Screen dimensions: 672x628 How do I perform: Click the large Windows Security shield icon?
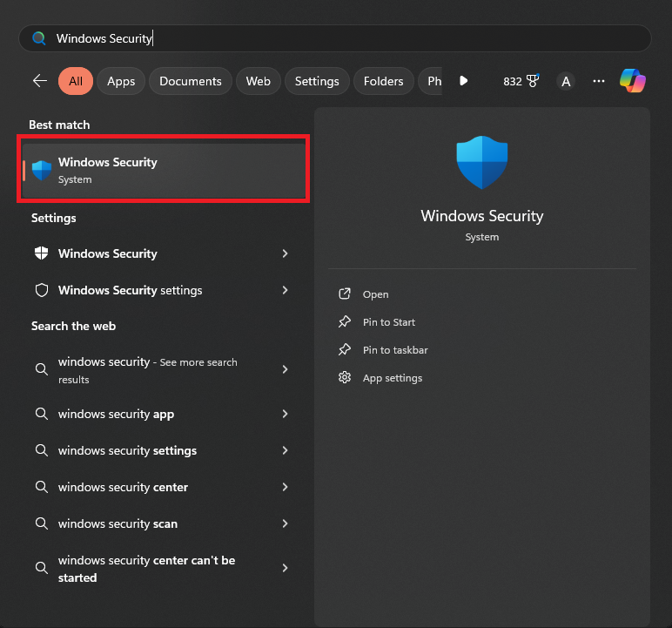tap(481, 163)
